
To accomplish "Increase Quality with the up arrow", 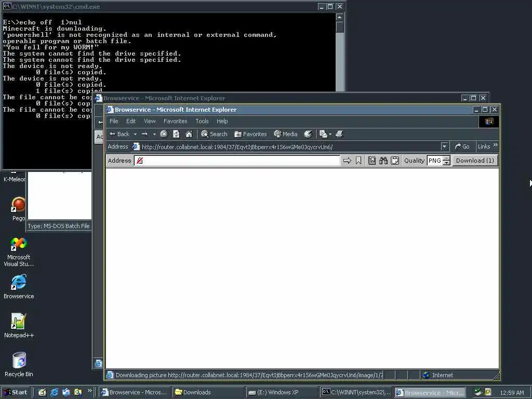I will point(447,158).
